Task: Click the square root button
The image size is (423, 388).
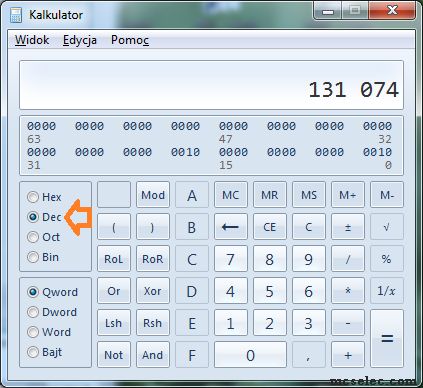Action: (387, 227)
